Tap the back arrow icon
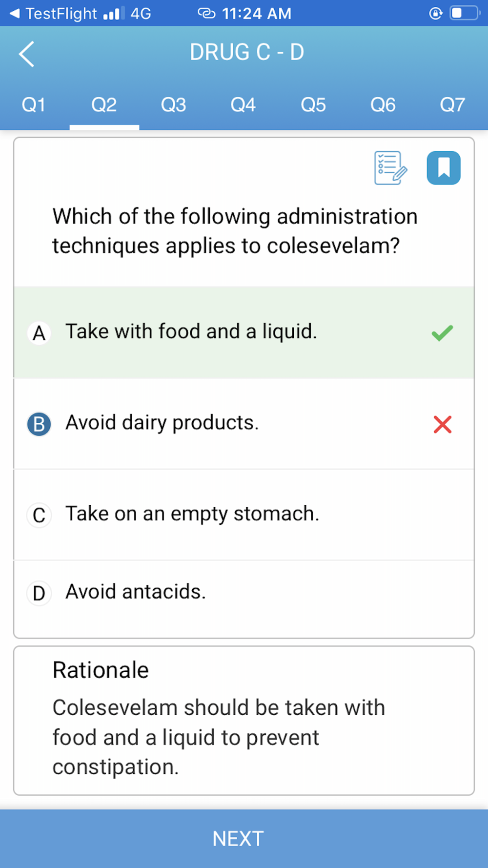The image size is (488, 868). point(27,54)
